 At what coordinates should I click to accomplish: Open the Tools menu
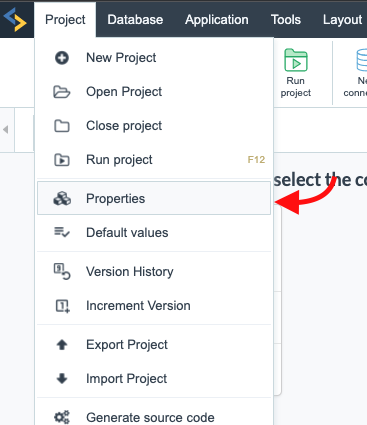click(x=286, y=20)
